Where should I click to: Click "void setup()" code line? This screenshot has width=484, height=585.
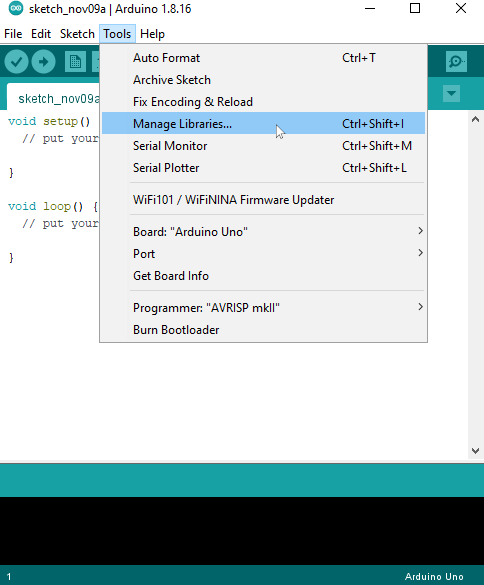pyautogui.click(x=49, y=122)
